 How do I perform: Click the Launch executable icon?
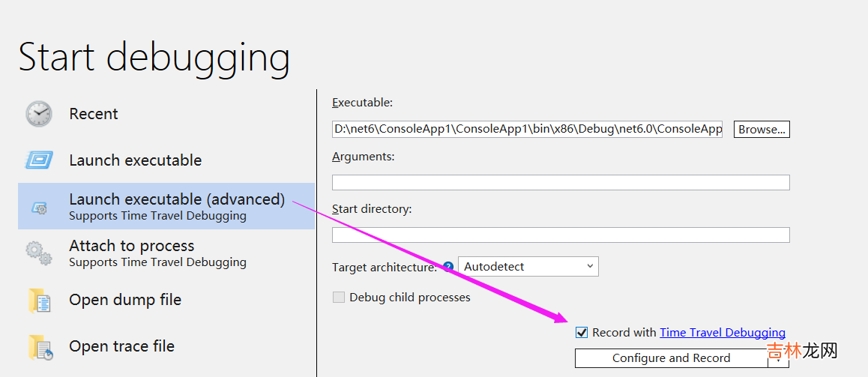click(x=39, y=160)
